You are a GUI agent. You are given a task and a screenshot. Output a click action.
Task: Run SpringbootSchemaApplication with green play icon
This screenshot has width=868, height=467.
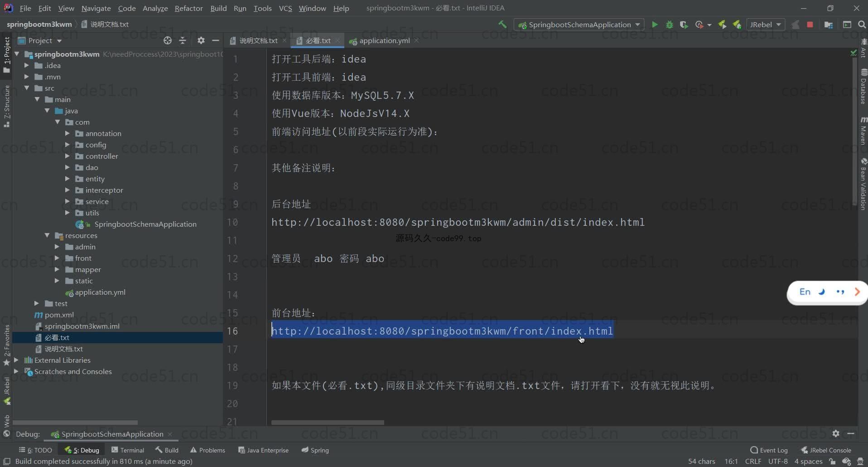655,24
